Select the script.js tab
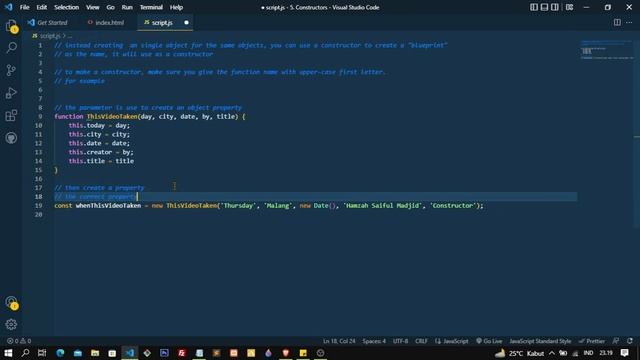This screenshot has height=360, width=640. point(162,23)
